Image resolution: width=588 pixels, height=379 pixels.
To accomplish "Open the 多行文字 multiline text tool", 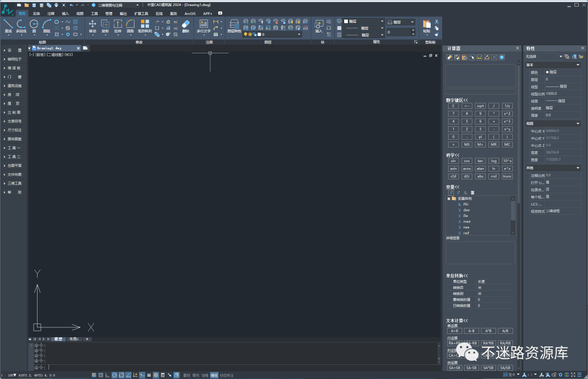I will [x=204, y=26].
